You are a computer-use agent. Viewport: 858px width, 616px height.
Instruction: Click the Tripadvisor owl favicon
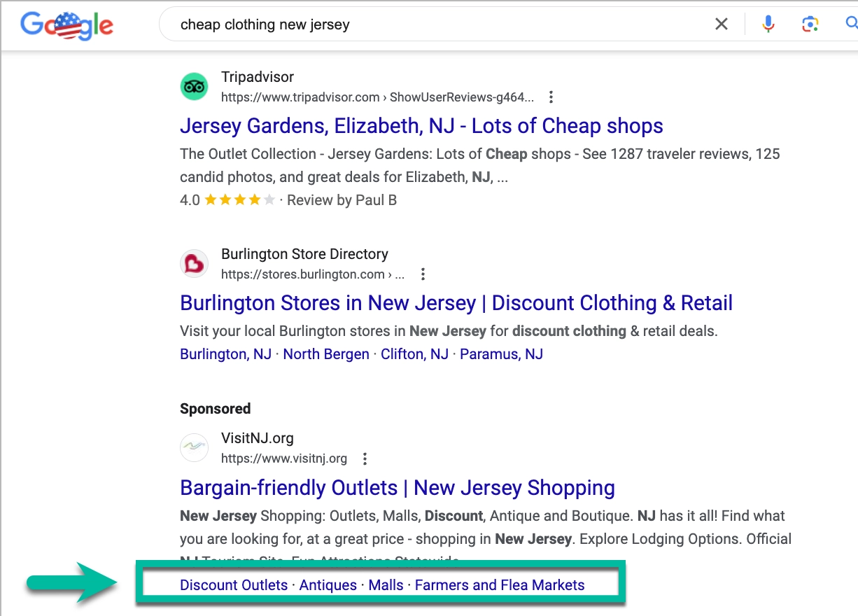point(194,86)
